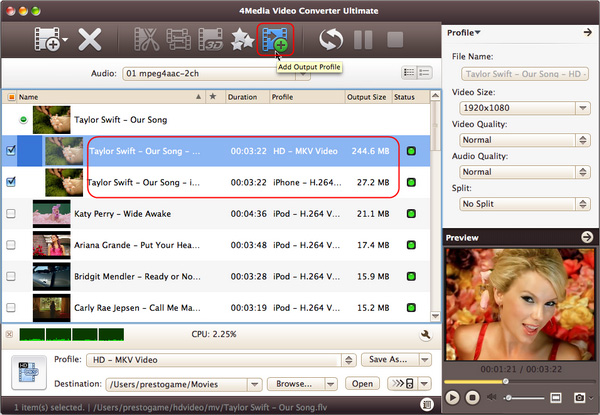
Task: Open the Effects stars icon
Action: (243, 41)
